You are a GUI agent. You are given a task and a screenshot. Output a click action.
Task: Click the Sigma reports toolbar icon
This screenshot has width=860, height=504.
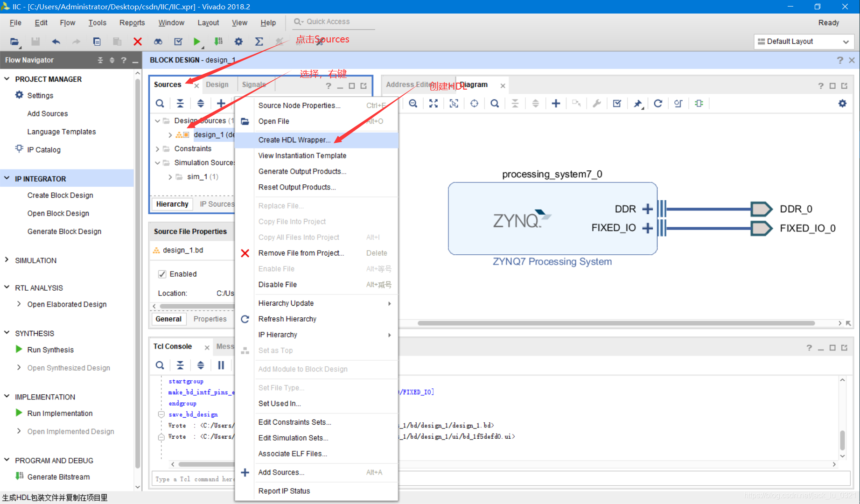(x=259, y=42)
